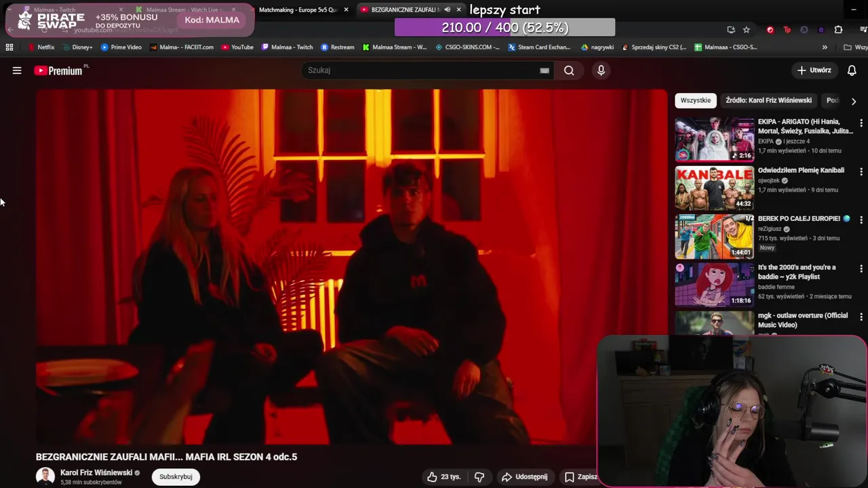Mute the tab via speaker icon
This screenshot has height=488, width=868.
[447, 9]
